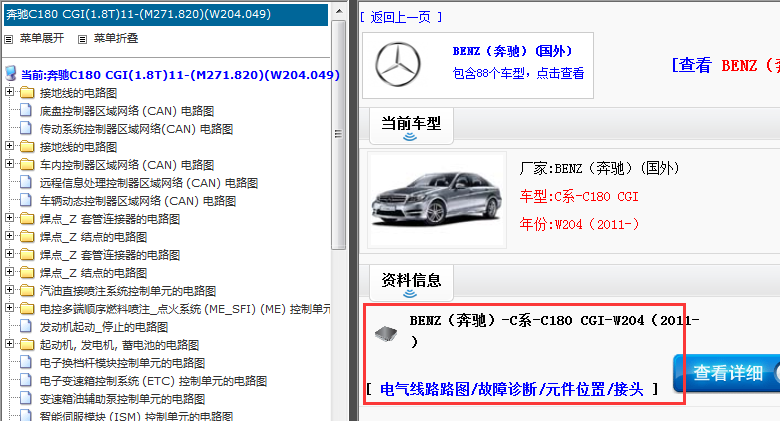Screen dimensions: 780x421
Task: Expand 接地线的电路图 node directly above 底盘控制器区域网络
Action: pos(9,92)
